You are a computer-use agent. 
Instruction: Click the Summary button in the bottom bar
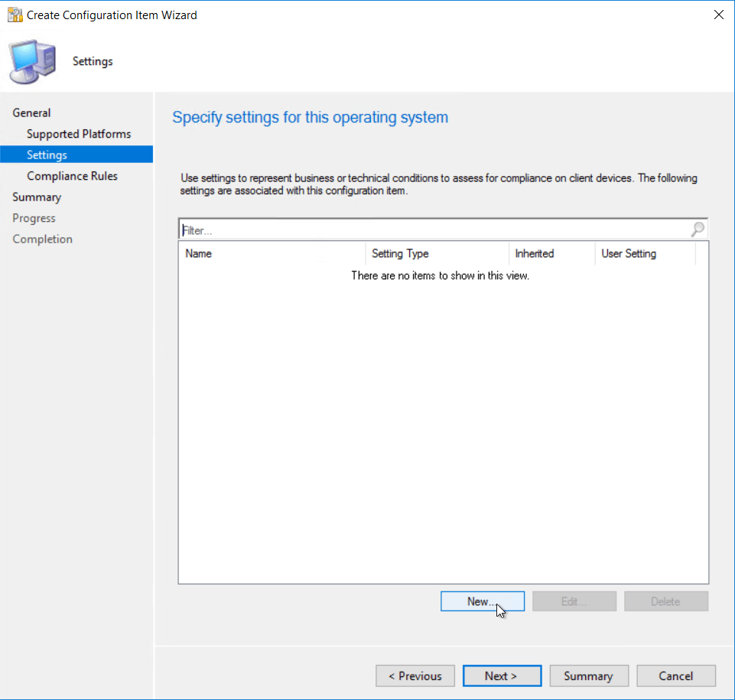[x=588, y=676]
